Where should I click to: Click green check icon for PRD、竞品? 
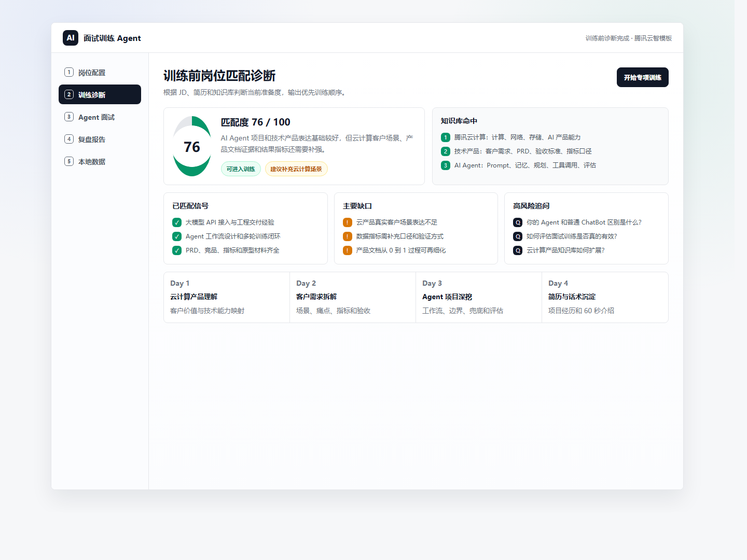[x=177, y=250]
